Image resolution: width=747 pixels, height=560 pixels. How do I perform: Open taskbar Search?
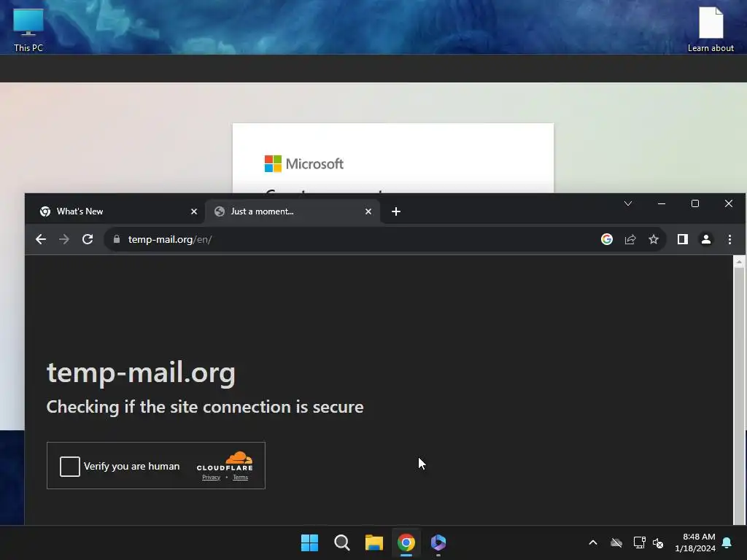[x=341, y=542]
